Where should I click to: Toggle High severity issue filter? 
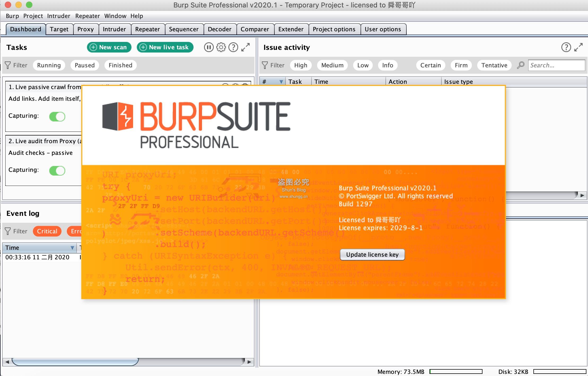click(x=301, y=65)
